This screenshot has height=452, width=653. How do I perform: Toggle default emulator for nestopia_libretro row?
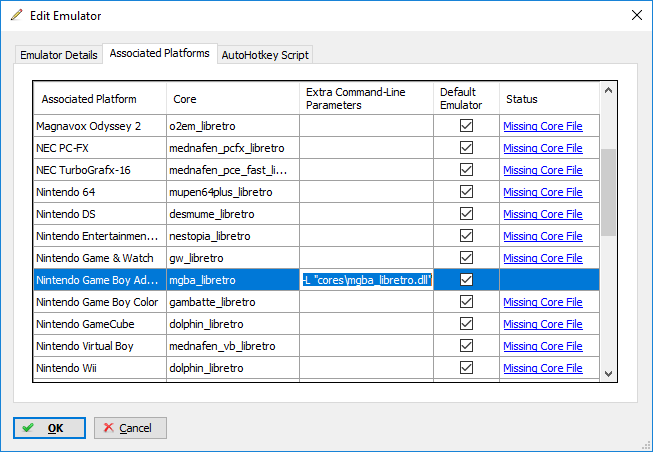[466, 236]
